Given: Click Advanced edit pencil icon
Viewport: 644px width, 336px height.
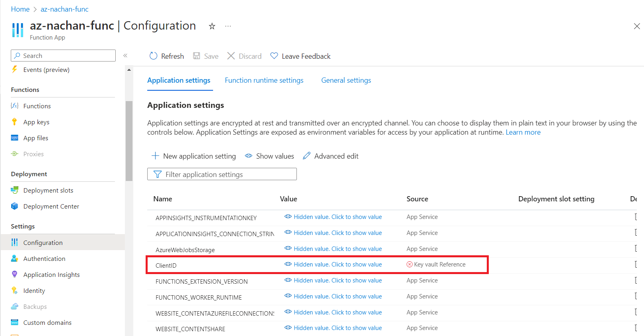Looking at the screenshot, I should (x=306, y=156).
